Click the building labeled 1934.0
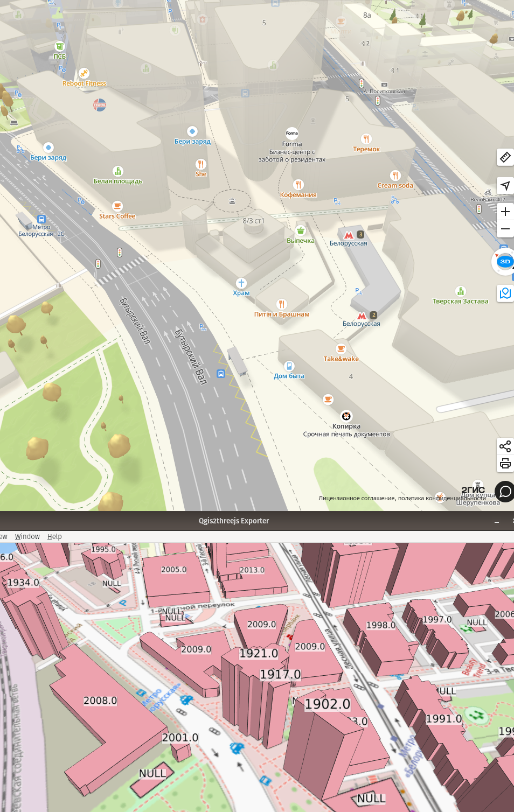This screenshot has width=514, height=812. coord(23,582)
